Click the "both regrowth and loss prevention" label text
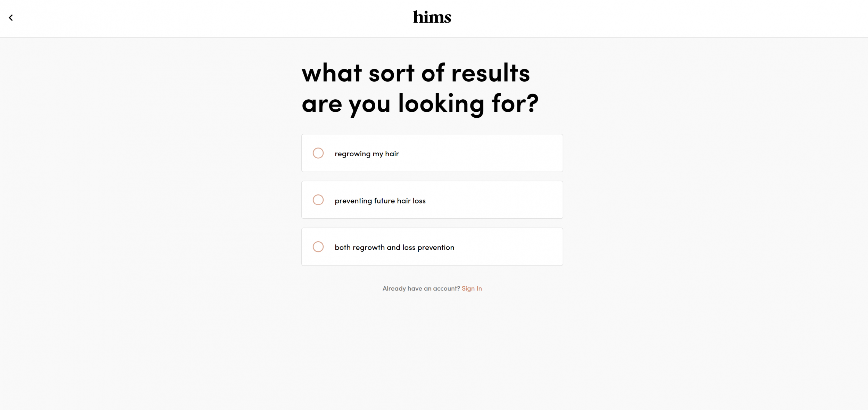Image resolution: width=868 pixels, height=410 pixels. tap(394, 248)
